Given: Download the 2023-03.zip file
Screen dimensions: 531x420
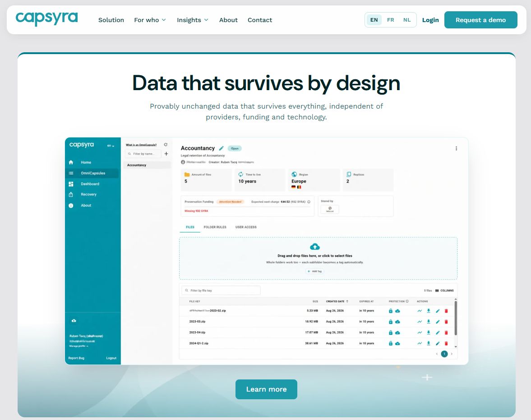Looking at the screenshot, I should tap(429, 322).
